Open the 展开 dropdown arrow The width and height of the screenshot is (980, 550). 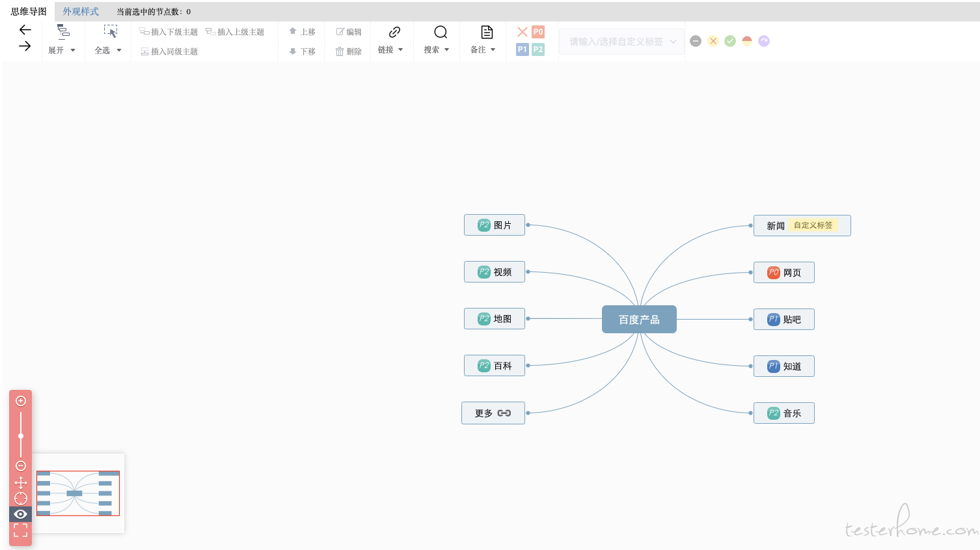coord(73,50)
